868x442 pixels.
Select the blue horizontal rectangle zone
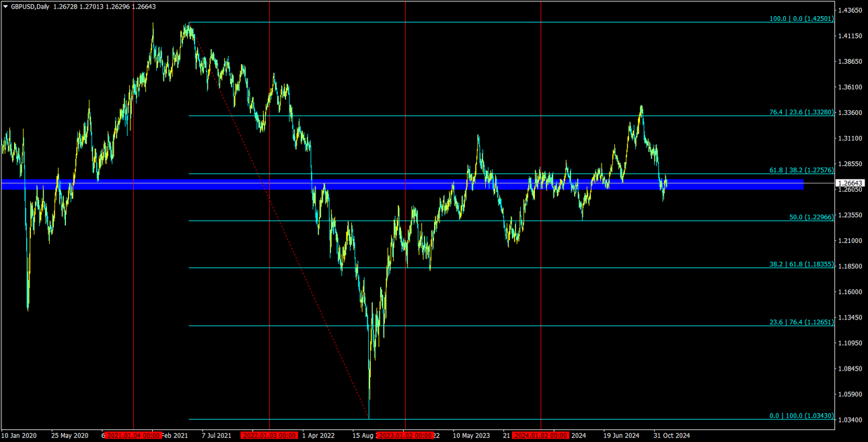click(402, 184)
